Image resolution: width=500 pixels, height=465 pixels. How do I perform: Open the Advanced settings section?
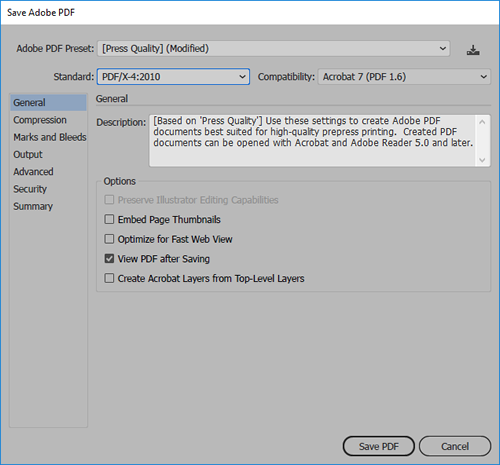(x=33, y=172)
